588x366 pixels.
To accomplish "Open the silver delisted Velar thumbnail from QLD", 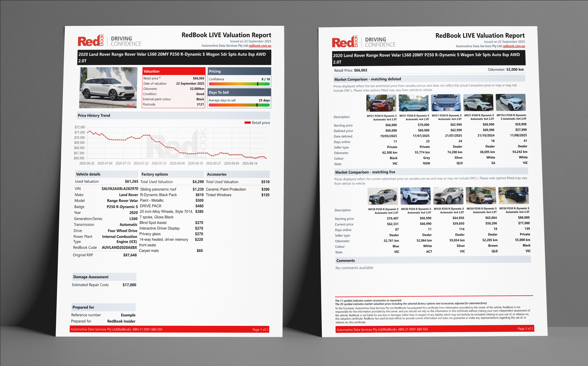I will [x=446, y=103].
